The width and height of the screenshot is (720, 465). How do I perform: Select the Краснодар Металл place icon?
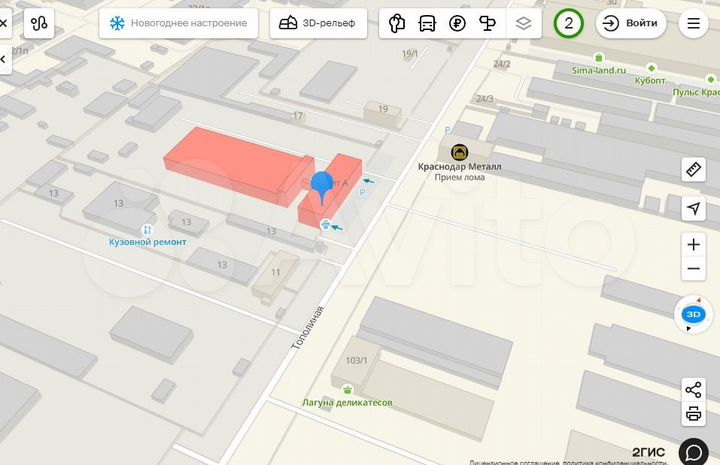(x=459, y=152)
